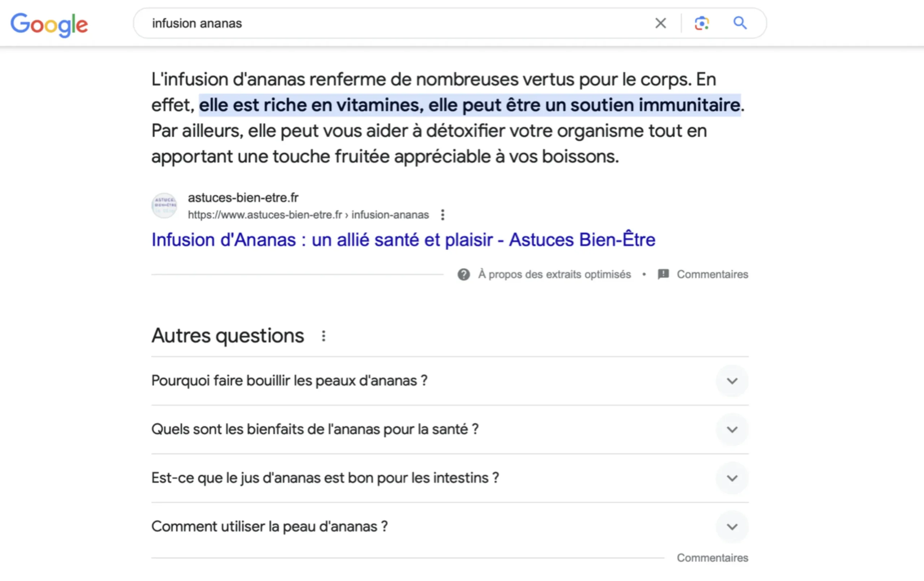Click 'Commentaires' at the bottom of Autres questions
The height and width of the screenshot is (581, 924).
[x=712, y=558]
